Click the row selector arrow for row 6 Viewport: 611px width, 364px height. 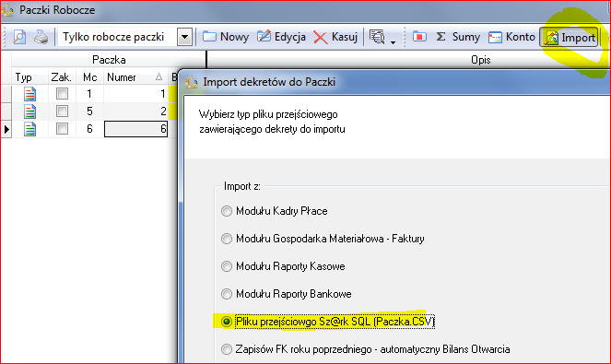(x=6, y=129)
